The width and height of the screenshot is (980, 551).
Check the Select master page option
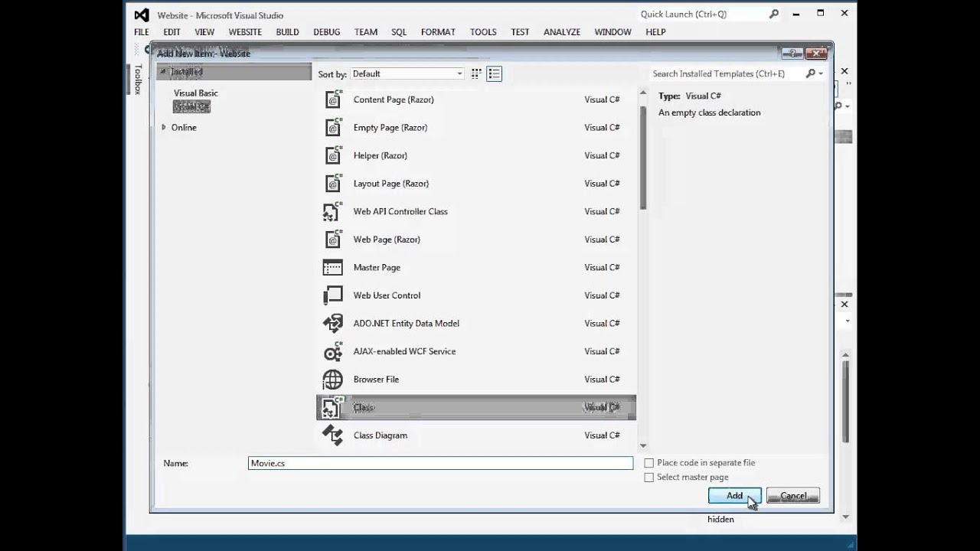[649, 478]
